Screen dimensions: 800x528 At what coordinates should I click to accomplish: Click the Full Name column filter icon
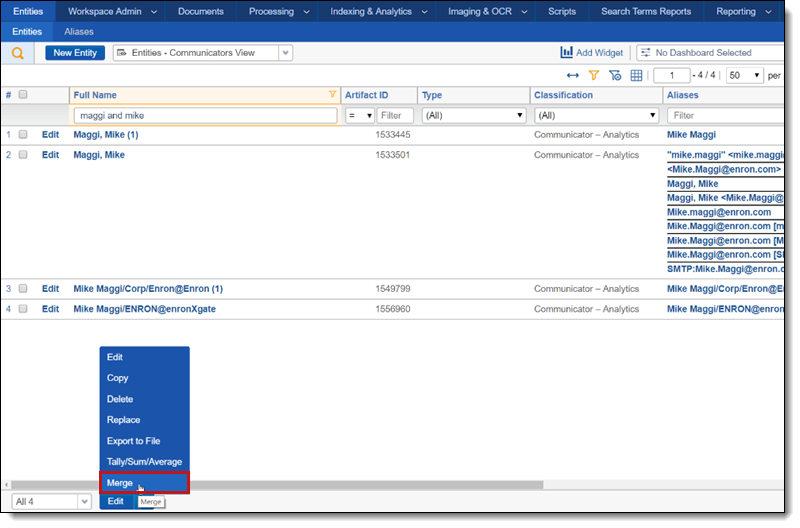(332, 95)
